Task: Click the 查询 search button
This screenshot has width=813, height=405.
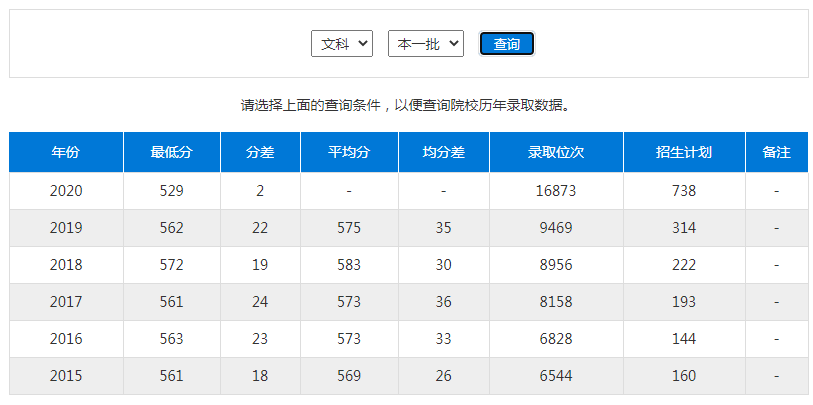Action: (x=507, y=44)
